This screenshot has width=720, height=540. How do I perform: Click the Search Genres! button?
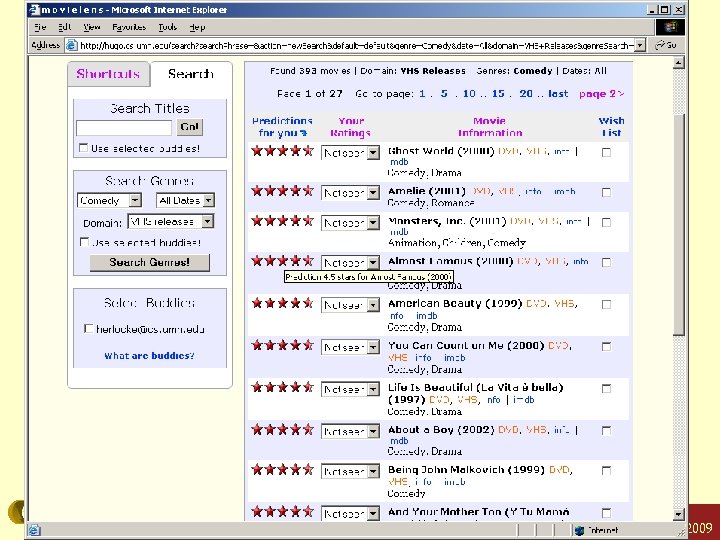point(150,262)
